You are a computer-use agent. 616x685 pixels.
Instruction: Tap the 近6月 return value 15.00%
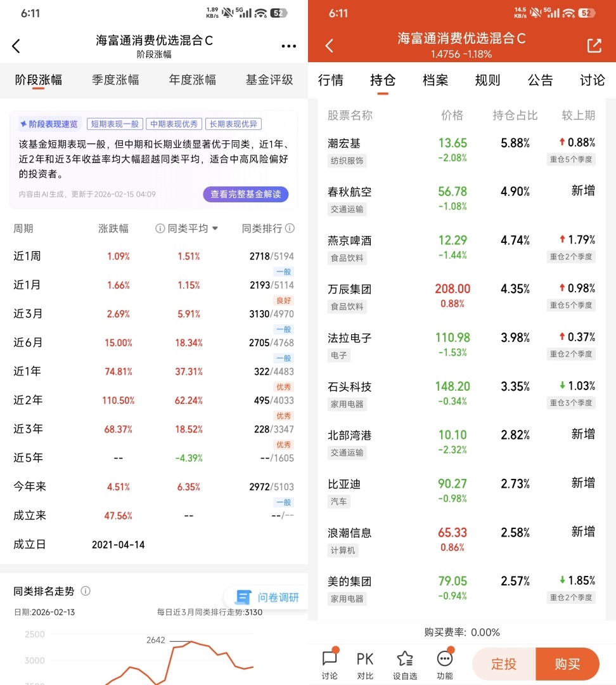(119, 342)
